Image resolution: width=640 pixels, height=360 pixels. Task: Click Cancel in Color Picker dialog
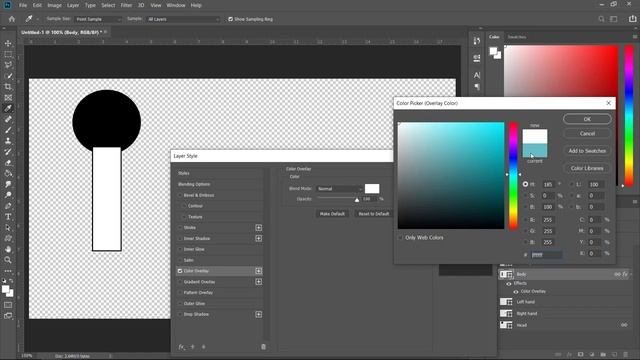(587, 133)
